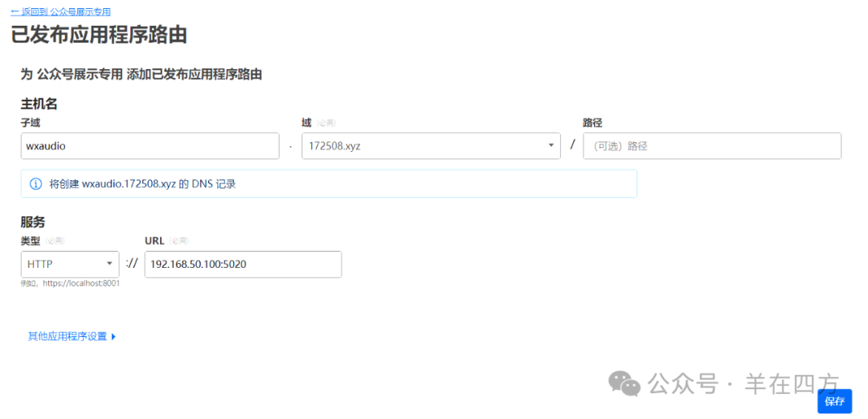Click the triangle arrow beside 其他应用程序设置
868x419 pixels.
(x=113, y=337)
